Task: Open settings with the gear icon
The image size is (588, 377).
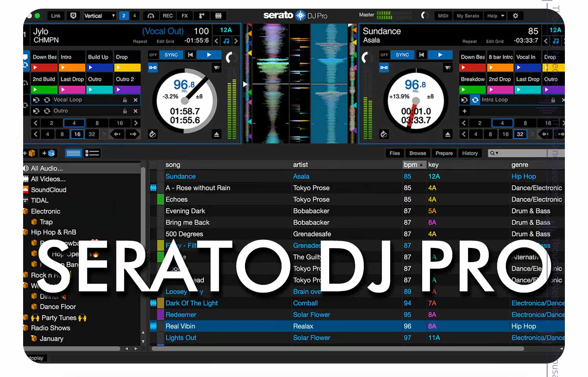Action: click(515, 16)
